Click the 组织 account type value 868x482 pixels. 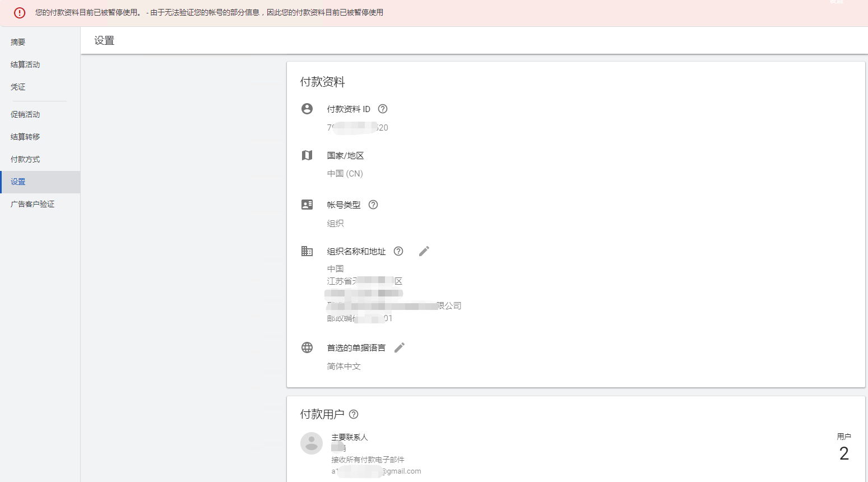[336, 223]
